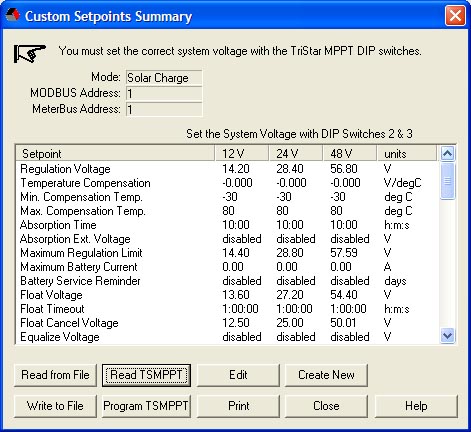This screenshot has width=471, height=432.
Task: Click the 54.40 float voltage value
Action: click(344, 295)
